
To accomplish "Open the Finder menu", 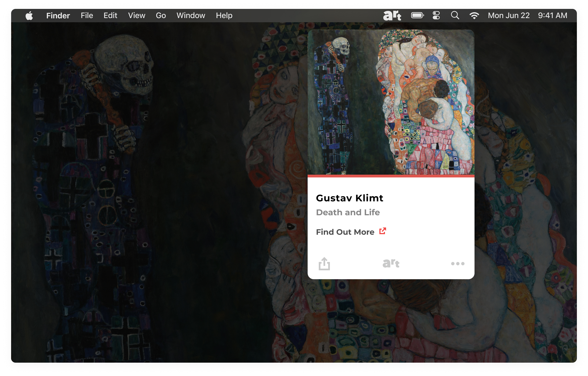I will tap(58, 16).
